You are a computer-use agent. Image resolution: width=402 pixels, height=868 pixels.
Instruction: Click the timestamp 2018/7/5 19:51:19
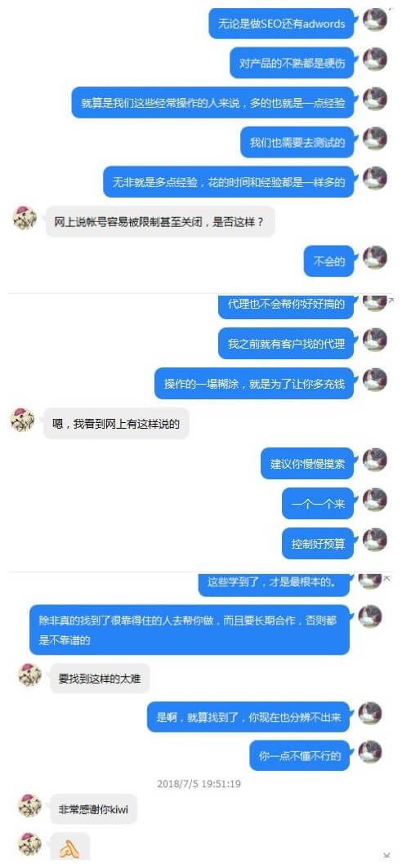[x=199, y=784]
